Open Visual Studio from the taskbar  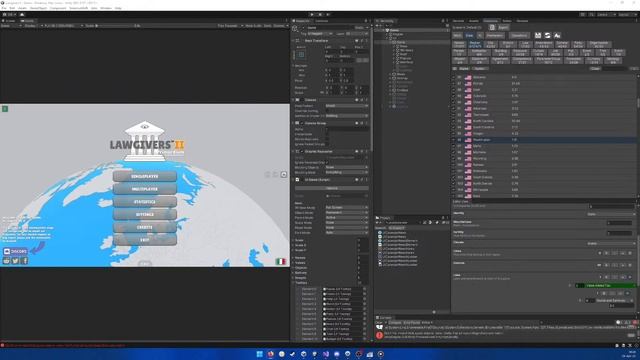tap(326, 354)
